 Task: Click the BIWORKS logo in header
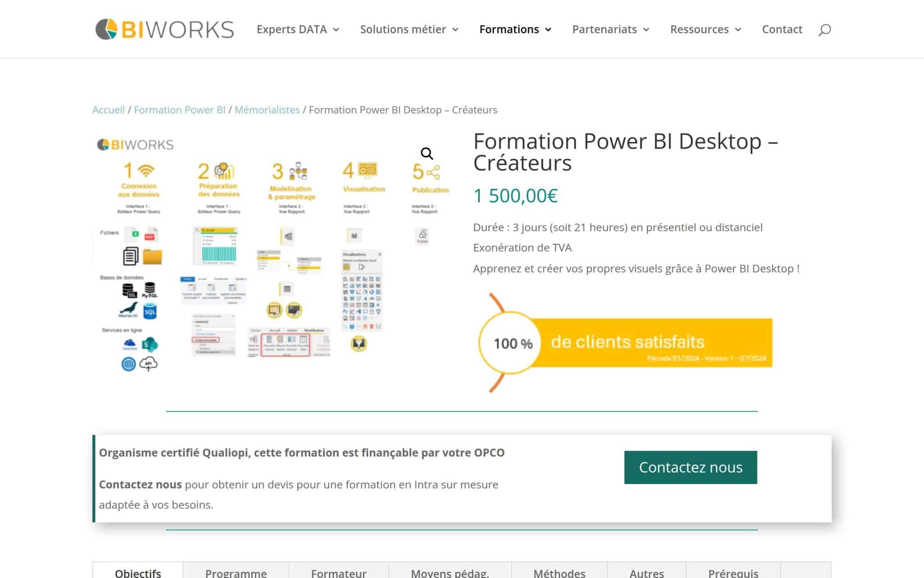click(x=165, y=29)
